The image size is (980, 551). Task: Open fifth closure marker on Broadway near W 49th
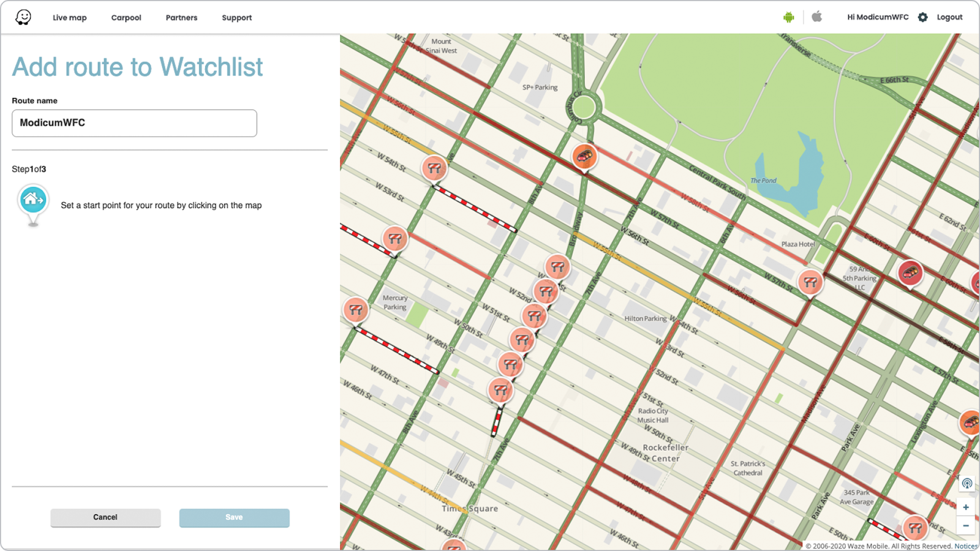tap(510, 365)
